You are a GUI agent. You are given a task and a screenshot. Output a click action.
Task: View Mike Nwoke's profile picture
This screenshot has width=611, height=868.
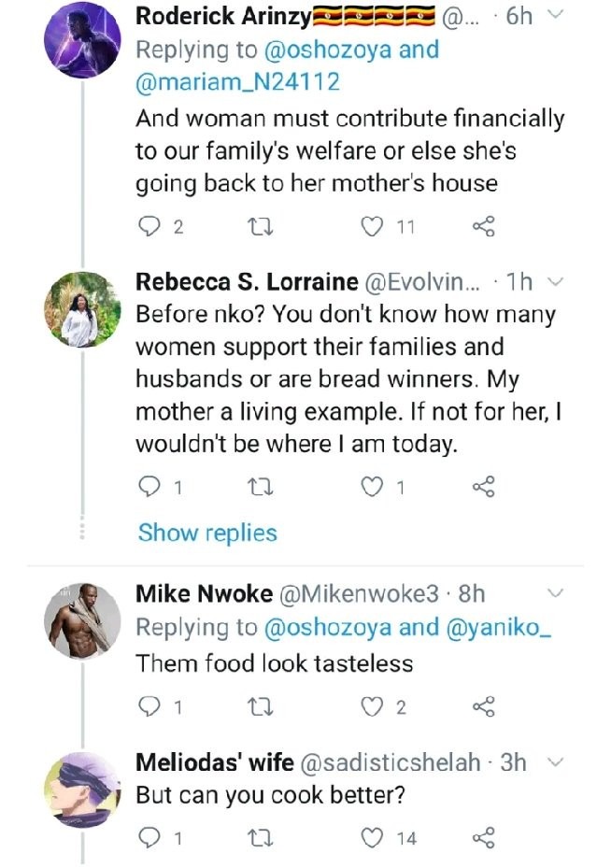coord(82,620)
